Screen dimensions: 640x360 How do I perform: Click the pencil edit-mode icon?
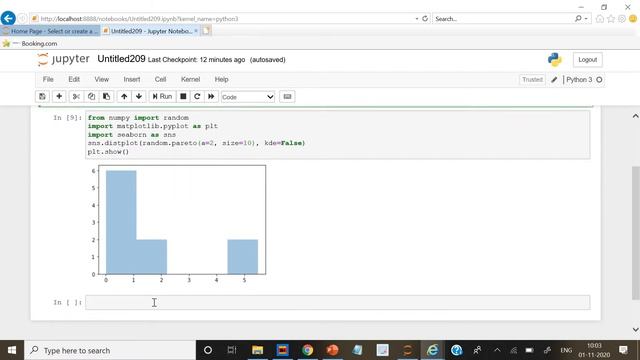(x=554, y=80)
